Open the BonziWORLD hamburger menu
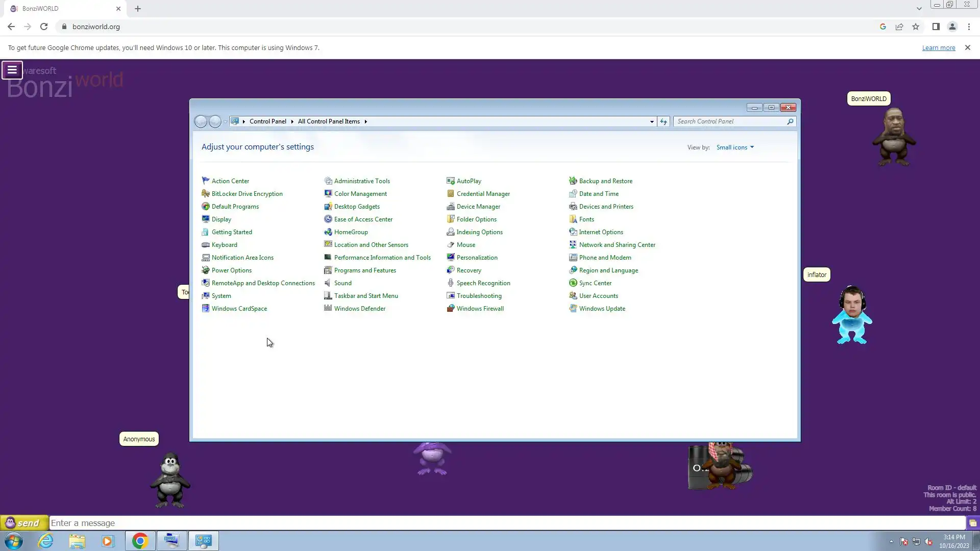The height and width of the screenshot is (551, 980). [12, 70]
